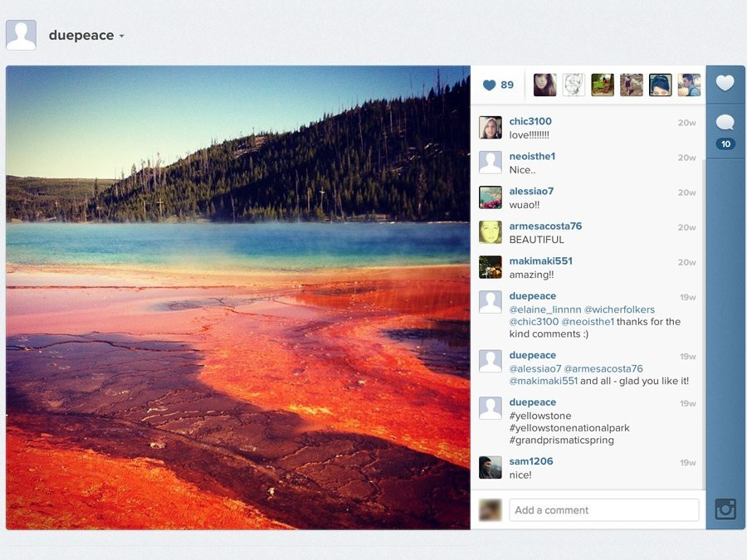Image resolution: width=747 pixels, height=560 pixels.
Task: Click the first liker thumbnail
Action: tap(544, 85)
